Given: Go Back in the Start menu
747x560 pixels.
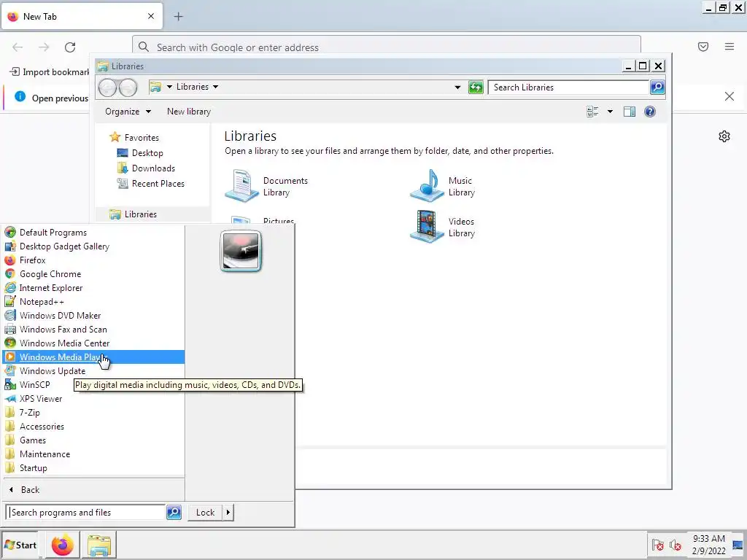Looking at the screenshot, I should point(93,489).
